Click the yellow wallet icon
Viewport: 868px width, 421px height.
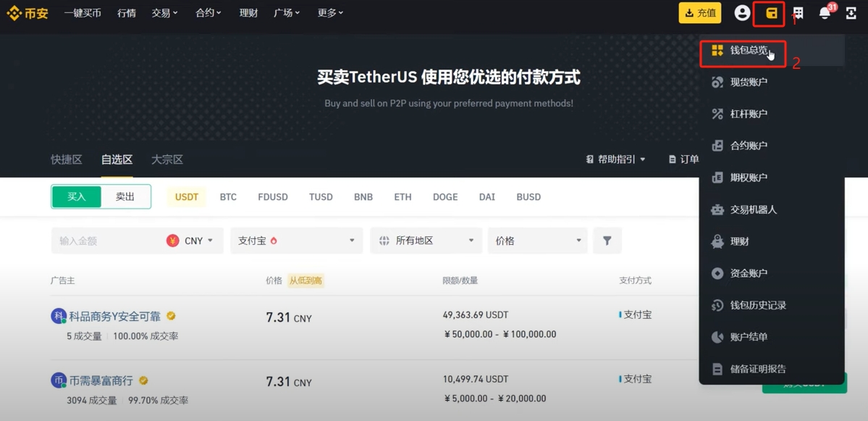771,13
